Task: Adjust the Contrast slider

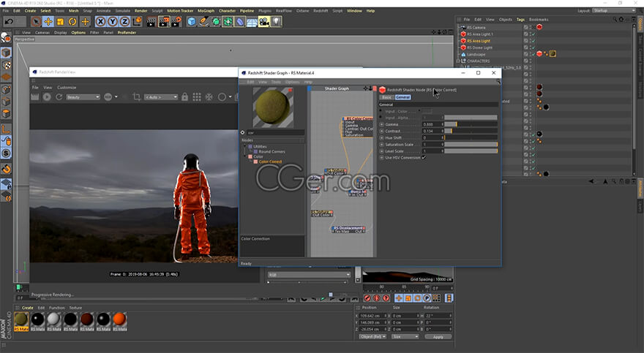Action: 471,132
